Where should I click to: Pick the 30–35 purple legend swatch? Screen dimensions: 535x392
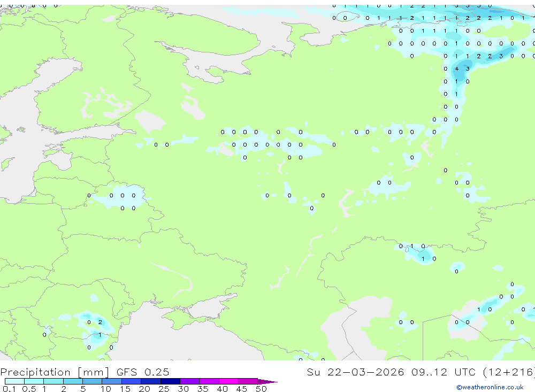[x=189, y=381]
